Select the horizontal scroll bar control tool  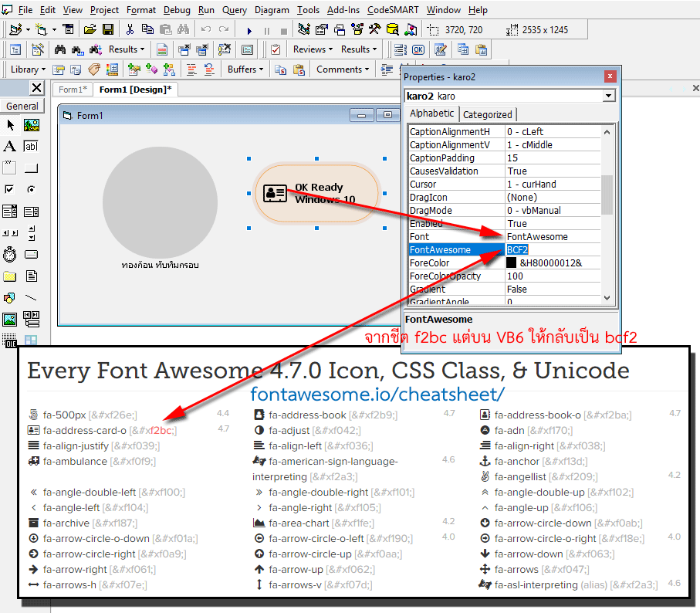point(10,232)
